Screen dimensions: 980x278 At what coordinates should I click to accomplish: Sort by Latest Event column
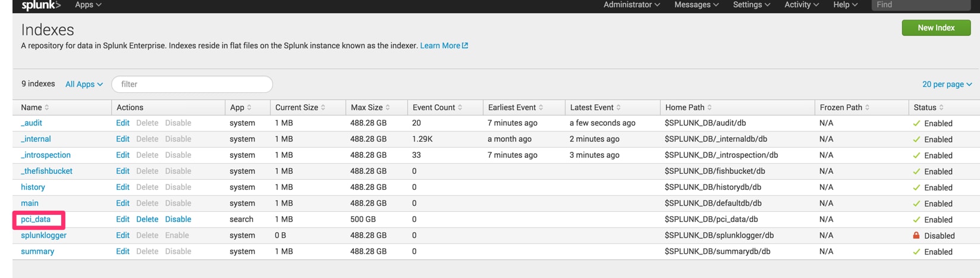point(595,108)
